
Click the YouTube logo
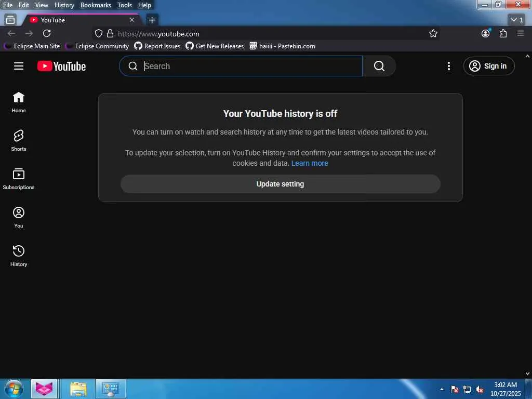point(61,66)
